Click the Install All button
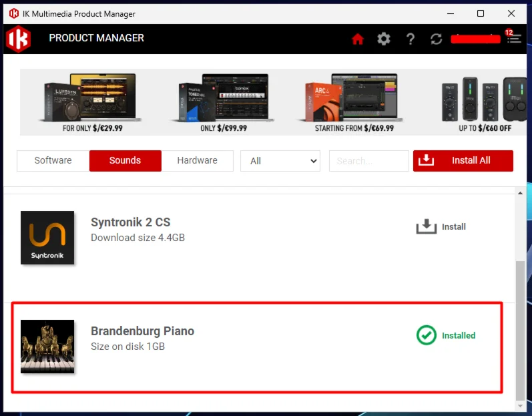Image resolution: width=532 pixels, height=416 pixels. [463, 160]
